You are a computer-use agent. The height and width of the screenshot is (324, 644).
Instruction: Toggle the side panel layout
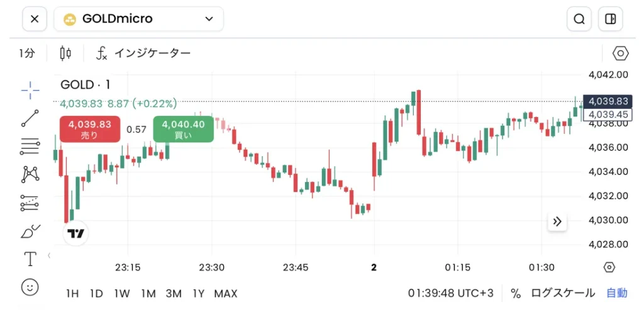(610, 19)
